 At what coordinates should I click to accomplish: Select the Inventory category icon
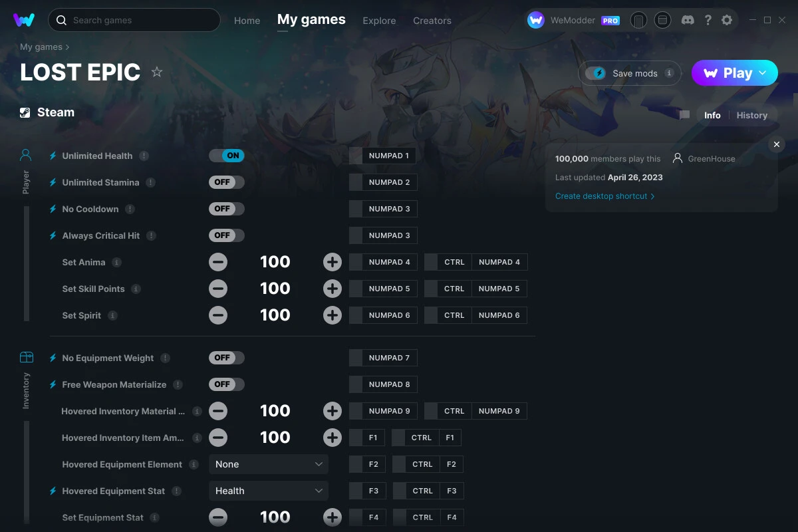26,357
